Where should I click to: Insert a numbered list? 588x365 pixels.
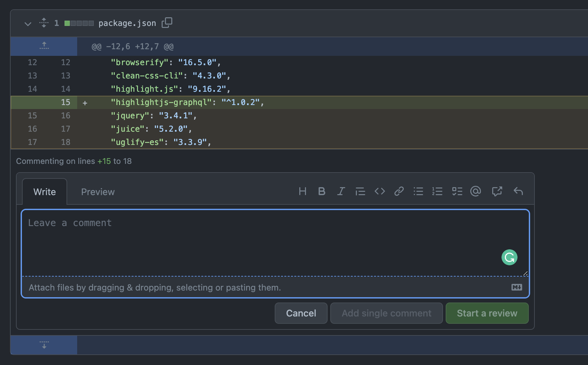coord(437,191)
